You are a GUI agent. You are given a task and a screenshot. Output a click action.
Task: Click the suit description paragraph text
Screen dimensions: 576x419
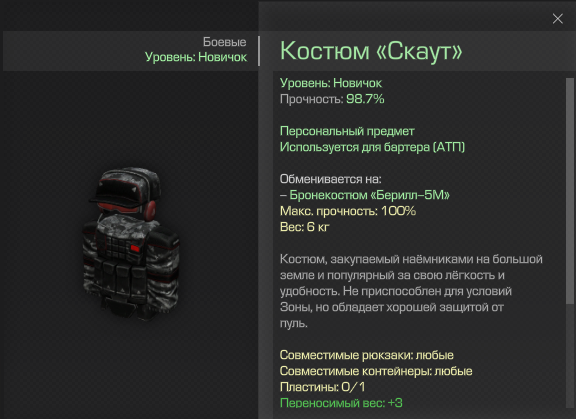click(411, 291)
